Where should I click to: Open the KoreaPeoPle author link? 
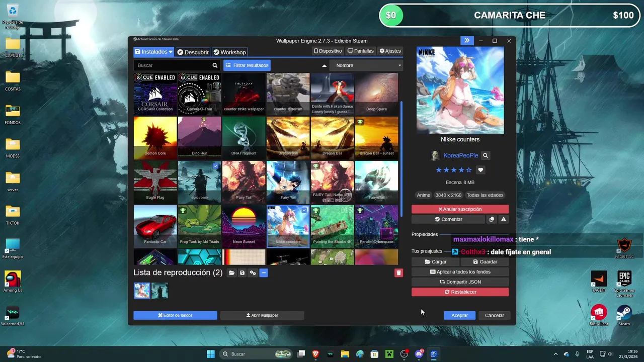coord(461,156)
